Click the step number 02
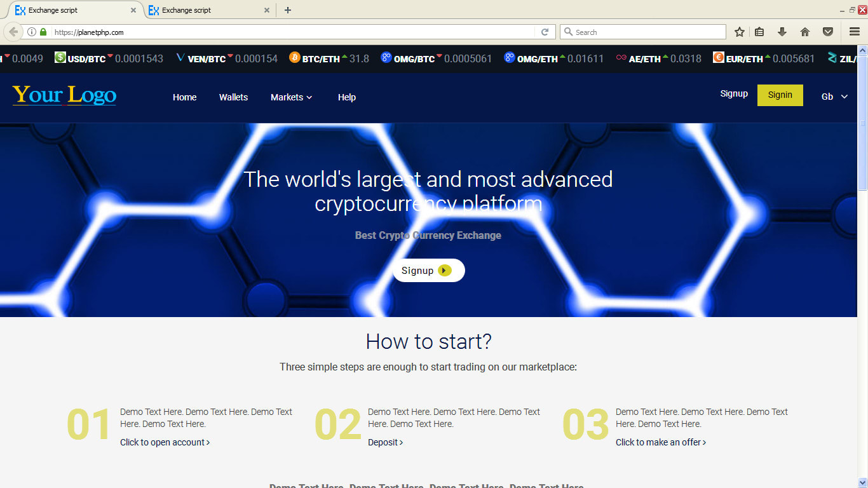 (x=338, y=425)
